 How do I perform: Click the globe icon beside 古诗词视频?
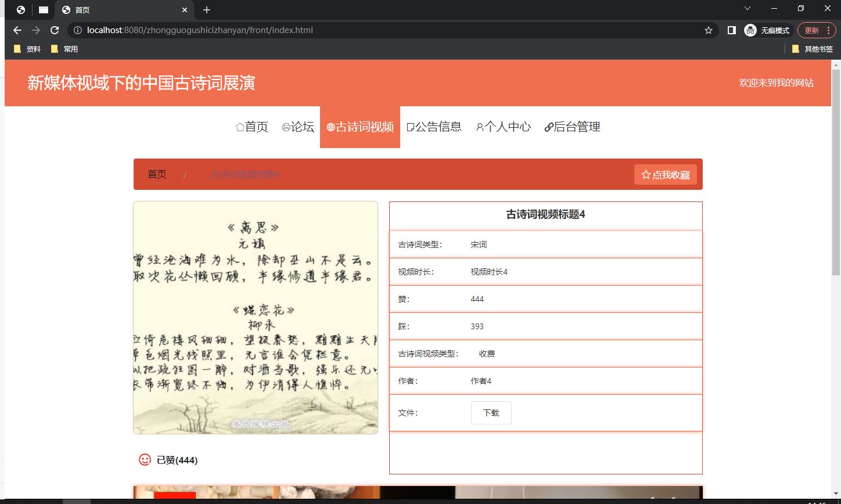tap(330, 127)
